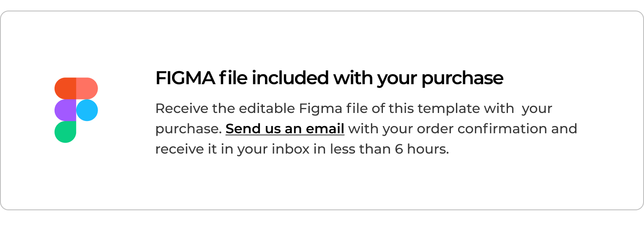644x231 pixels.
Task: Click the Figma logo icon
Action: (x=76, y=110)
